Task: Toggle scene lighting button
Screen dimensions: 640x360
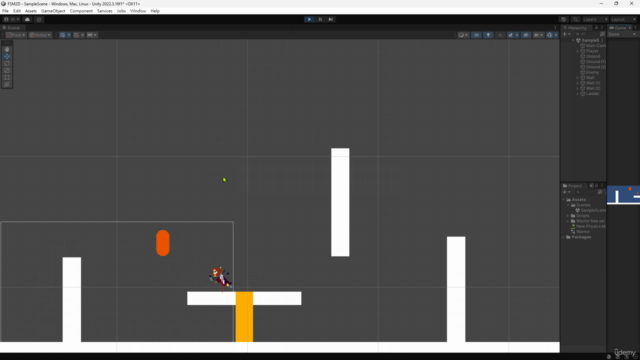Action: [488, 35]
